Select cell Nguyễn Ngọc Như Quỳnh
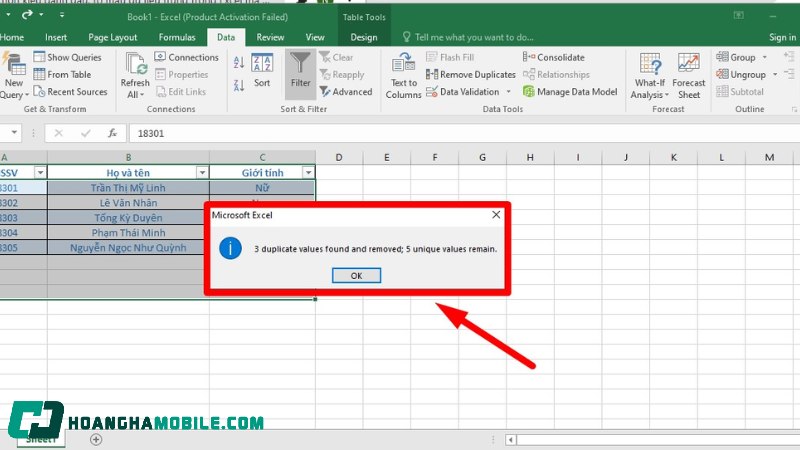Screen dimensions: 800x450 pyautogui.click(x=128, y=247)
